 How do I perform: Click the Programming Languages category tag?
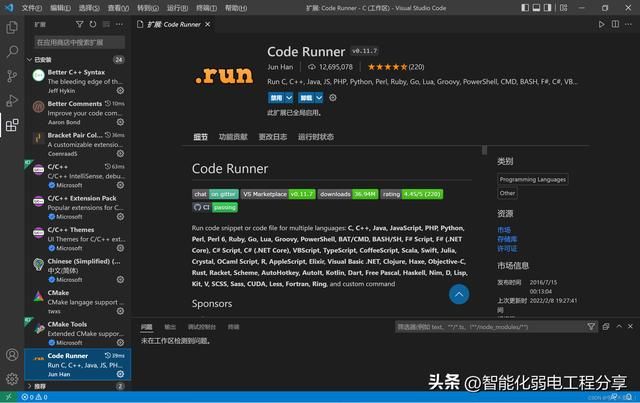click(532, 179)
